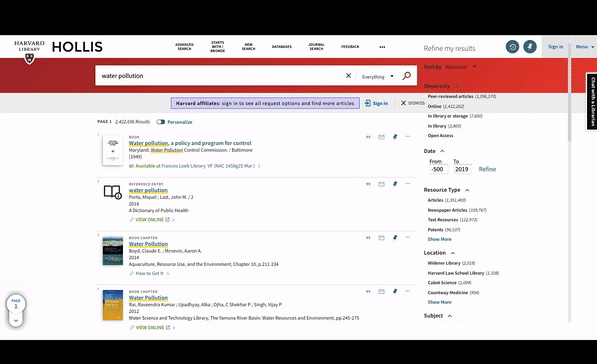Open more actions for Boyd book chapter
This screenshot has width=597, height=364.
pyautogui.click(x=408, y=237)
